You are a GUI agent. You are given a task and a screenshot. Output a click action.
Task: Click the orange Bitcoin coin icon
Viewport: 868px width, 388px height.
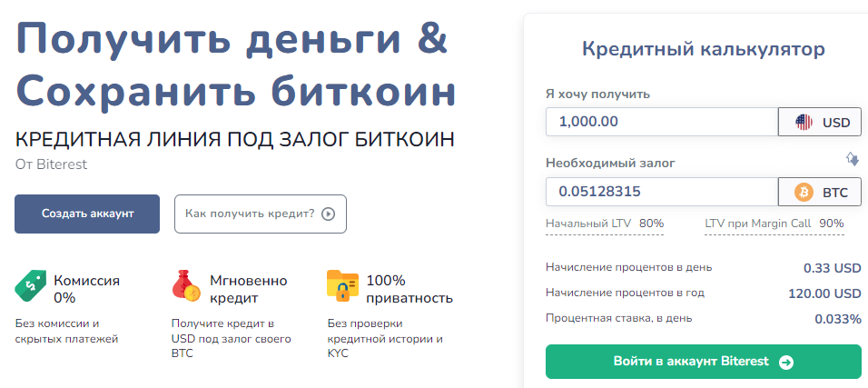coord(804,193)
